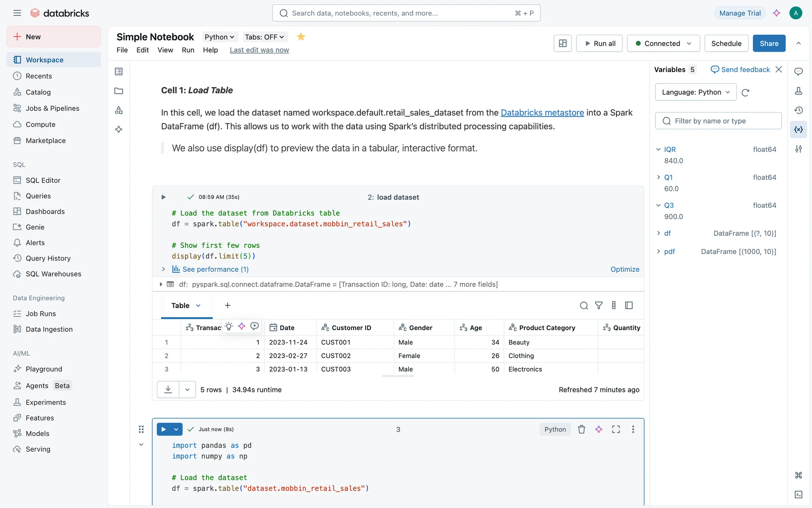The width and height of the screenshot is (812, 508).
Task: Toggle the Tabs: OFF setting
Action: point(264,37)
